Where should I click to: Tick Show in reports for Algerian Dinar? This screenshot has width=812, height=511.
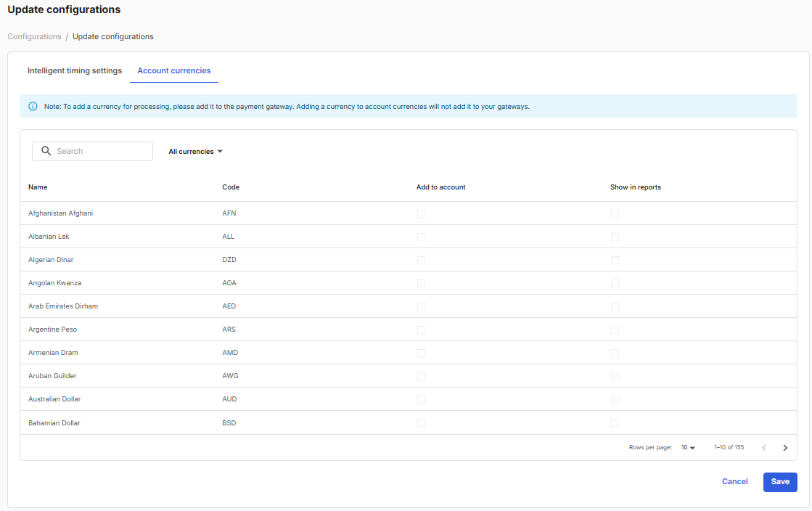point(615,260)
